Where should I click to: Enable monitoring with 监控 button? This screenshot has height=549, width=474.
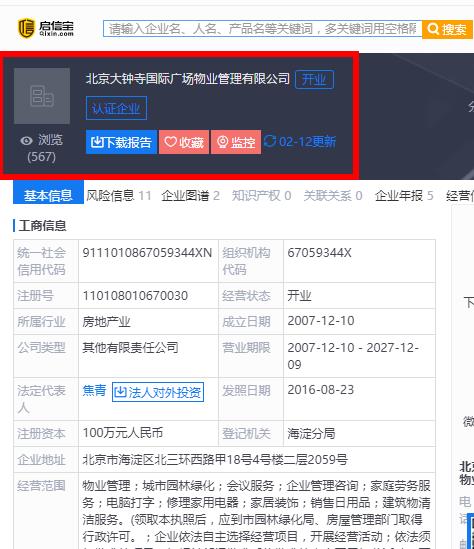point(236,142)
